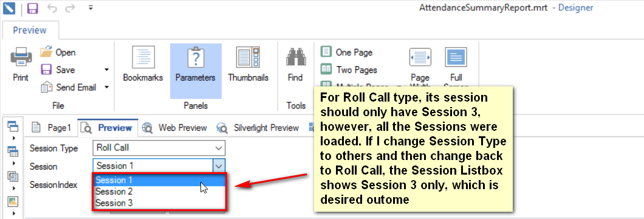Switch to One Page view
644x219 pixels.
(347, 52)
